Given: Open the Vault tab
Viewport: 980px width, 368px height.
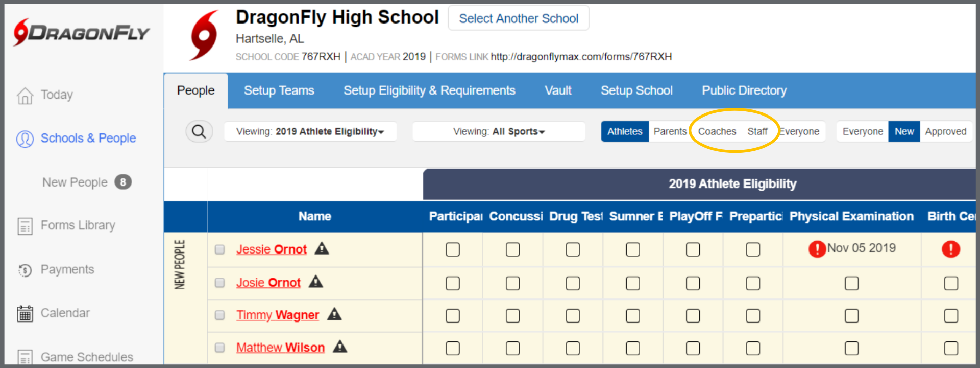Looking at the screenshot, I should (558, 90).
